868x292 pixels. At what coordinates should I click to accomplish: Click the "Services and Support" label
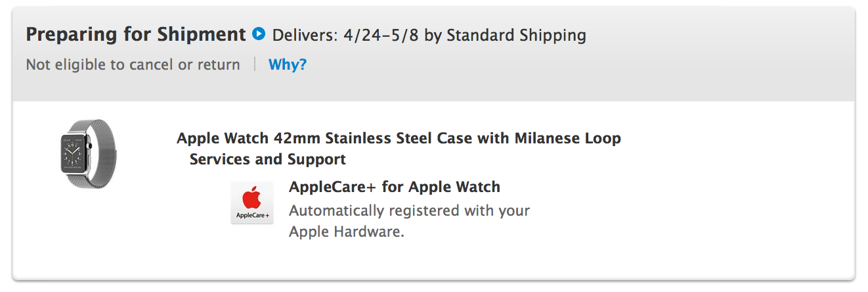coord(267,159)
